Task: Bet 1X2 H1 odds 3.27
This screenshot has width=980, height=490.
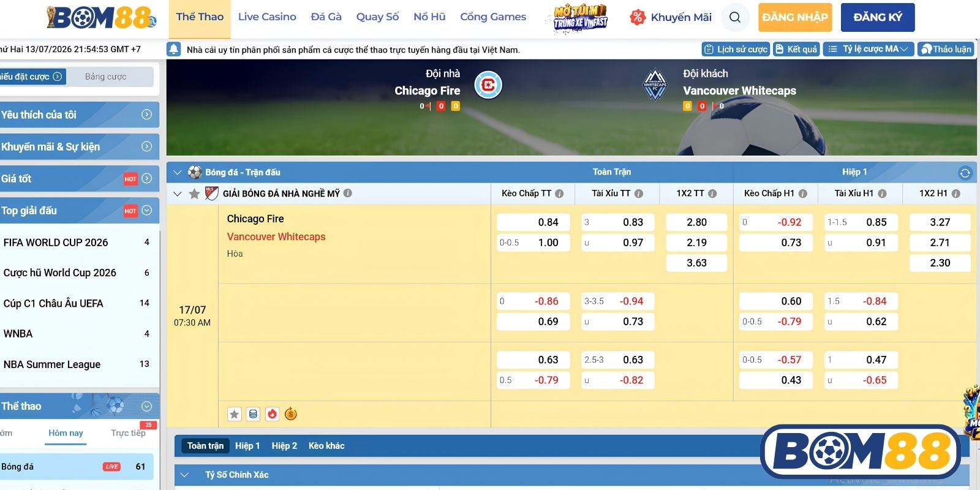Action: (940, 222)
